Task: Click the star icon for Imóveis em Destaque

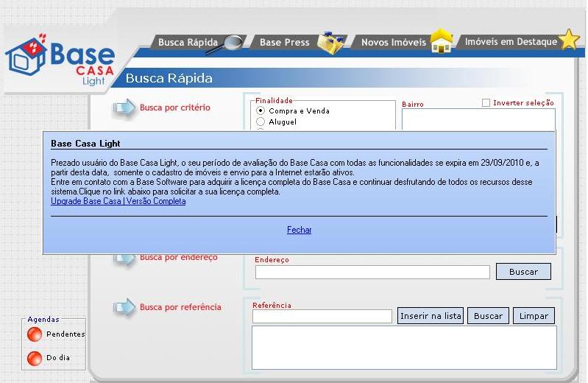Action: (x=570, y=41)
